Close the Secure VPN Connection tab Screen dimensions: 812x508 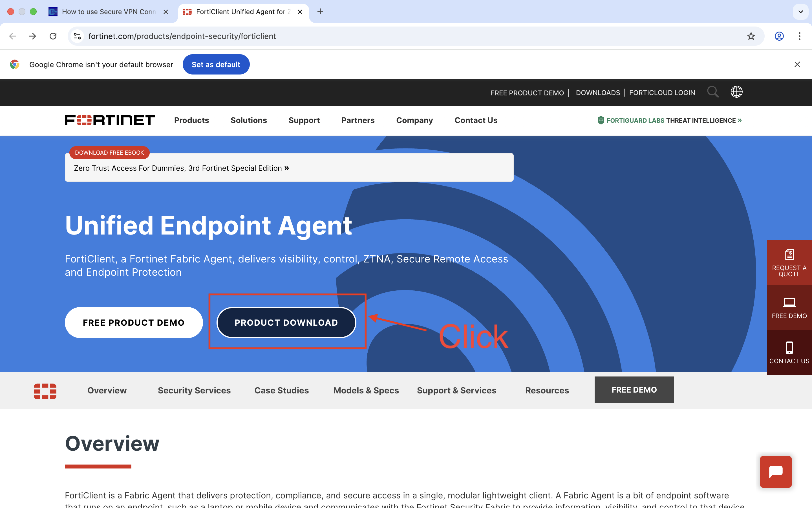coord(166,12)
